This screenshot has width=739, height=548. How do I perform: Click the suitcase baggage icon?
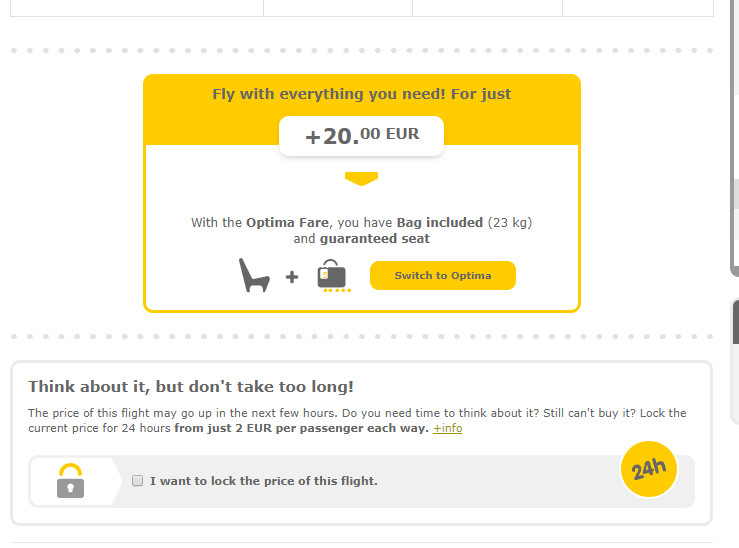pyautogui.click(x=333, y=276)
